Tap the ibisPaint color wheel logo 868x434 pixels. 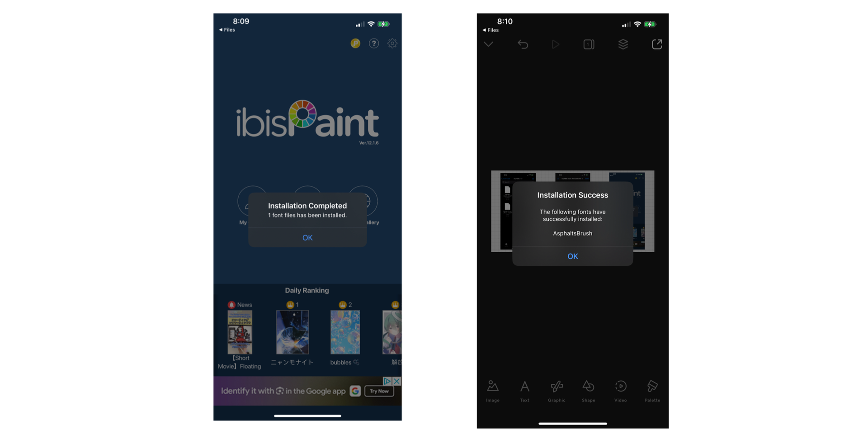[x=302, y=114]
